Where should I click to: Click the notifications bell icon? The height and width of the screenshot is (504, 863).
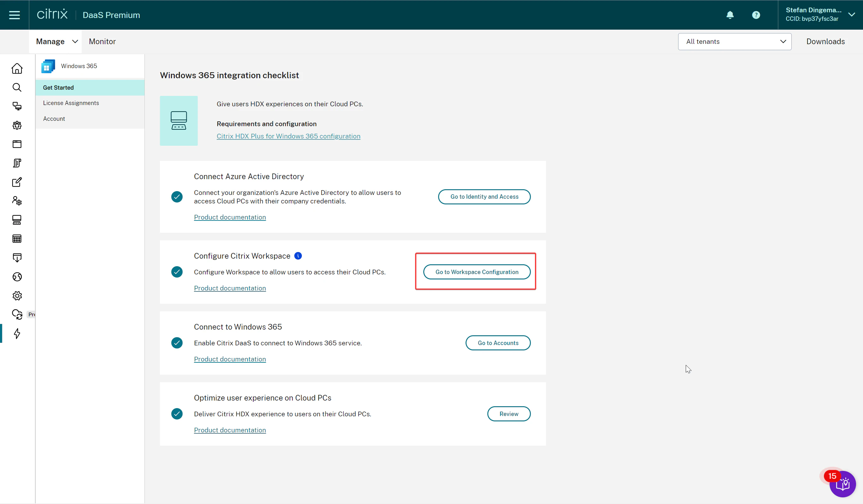pos(730,15)
